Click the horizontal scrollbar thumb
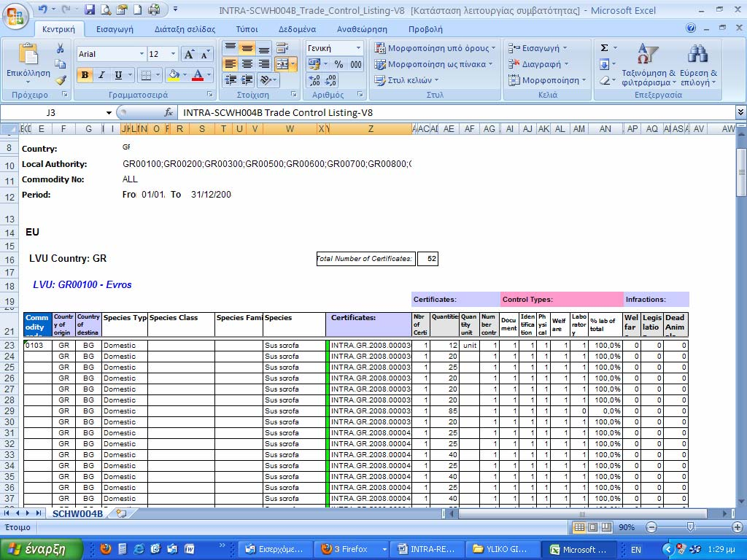 (x=582, y=514)
